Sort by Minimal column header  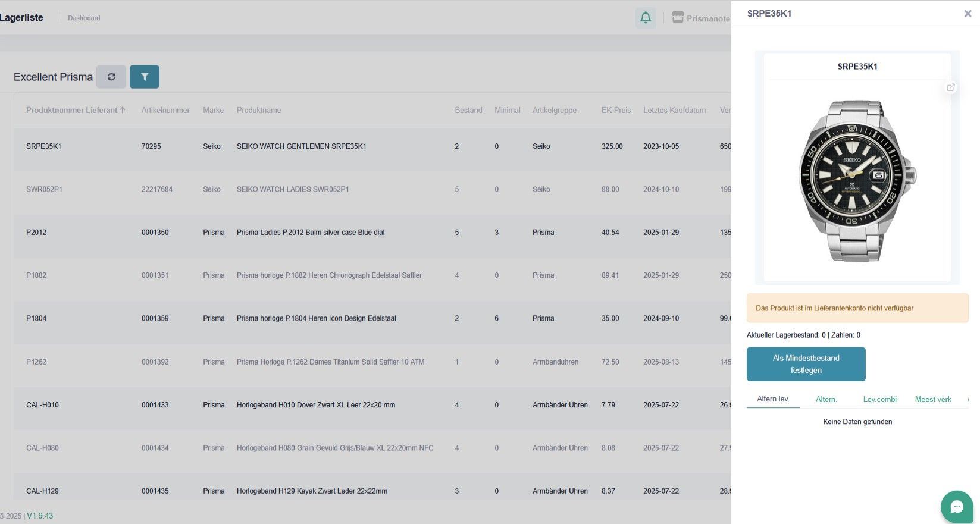pos(508,110)
